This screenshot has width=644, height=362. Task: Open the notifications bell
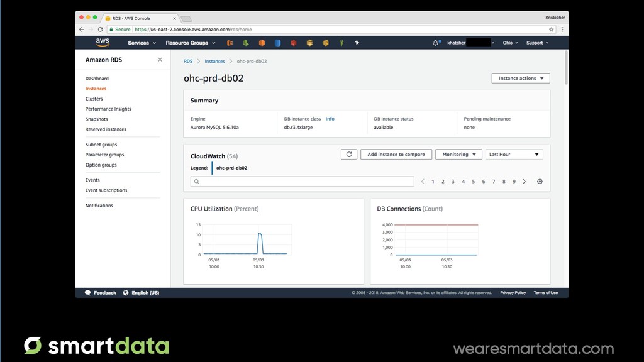coord(436,43)
